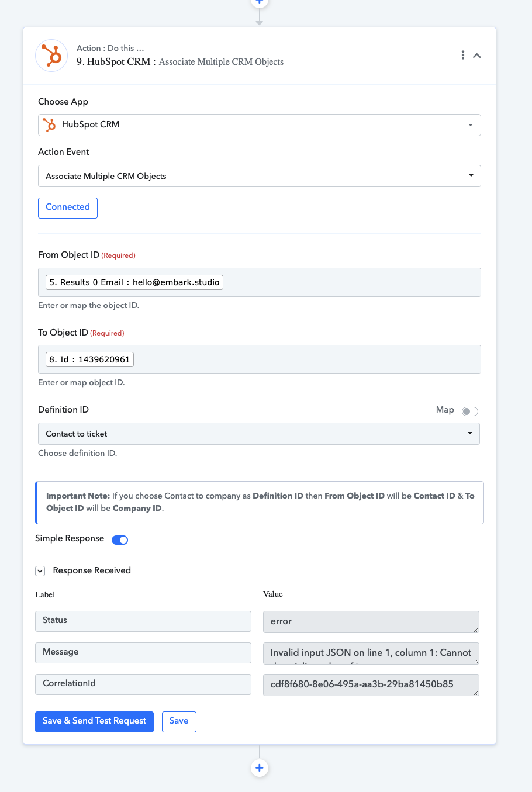Collapse the HubSpot CRM action step
This screenshot has height=792, width=532.
pos(477,56)
